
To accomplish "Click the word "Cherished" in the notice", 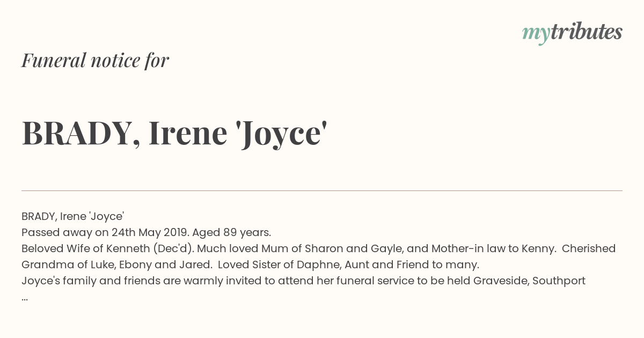I will [589, 248].
